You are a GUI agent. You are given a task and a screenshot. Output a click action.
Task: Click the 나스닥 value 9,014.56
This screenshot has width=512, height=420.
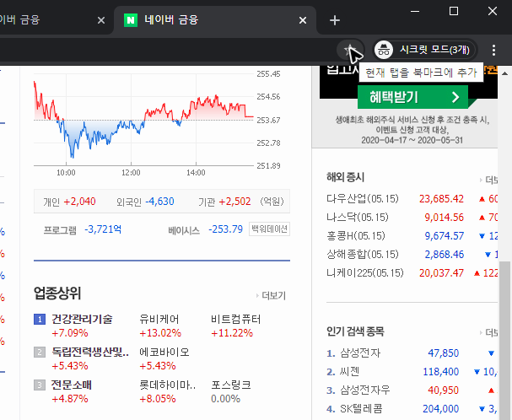[x=444, y=218]
